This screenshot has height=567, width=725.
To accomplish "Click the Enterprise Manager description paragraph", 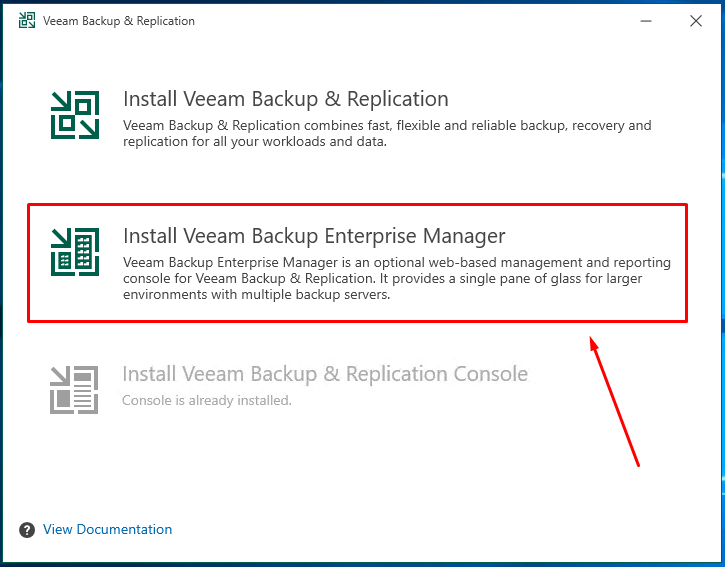I will tap(397, 278).
